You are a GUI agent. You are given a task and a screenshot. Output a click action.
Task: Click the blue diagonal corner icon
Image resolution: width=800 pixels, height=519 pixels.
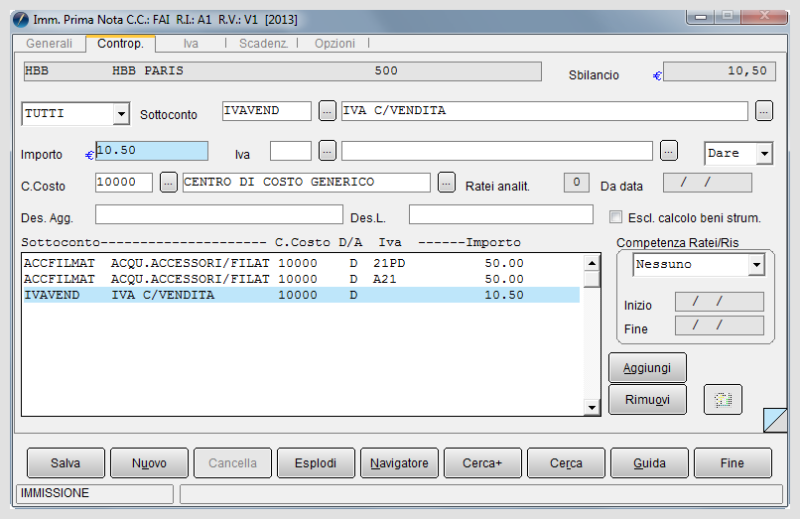click(x=774, y=420)
